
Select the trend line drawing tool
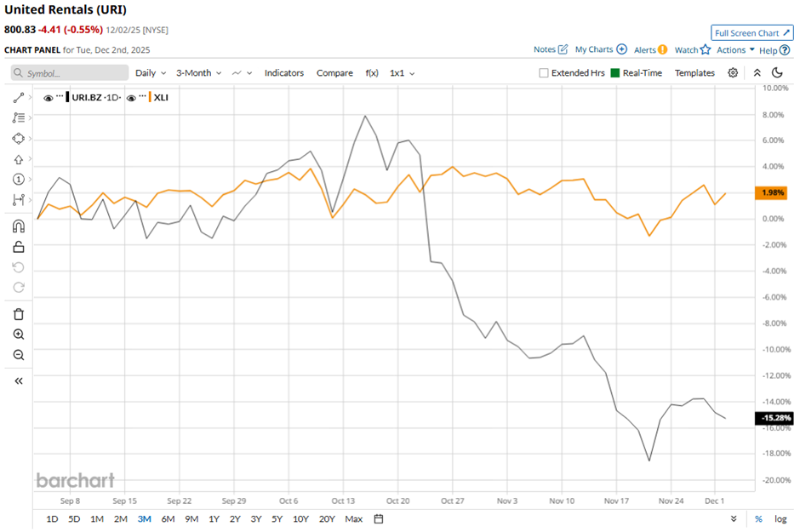[19, 97]
